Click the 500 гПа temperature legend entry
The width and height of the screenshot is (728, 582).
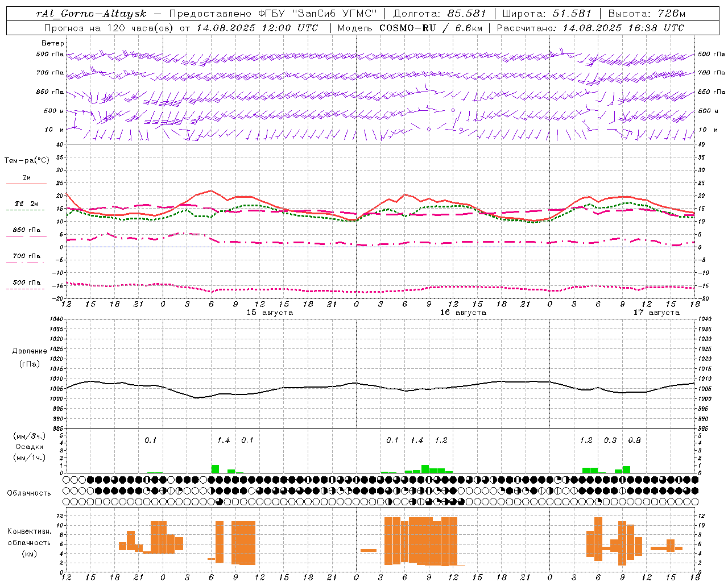(x=27, y=282)
